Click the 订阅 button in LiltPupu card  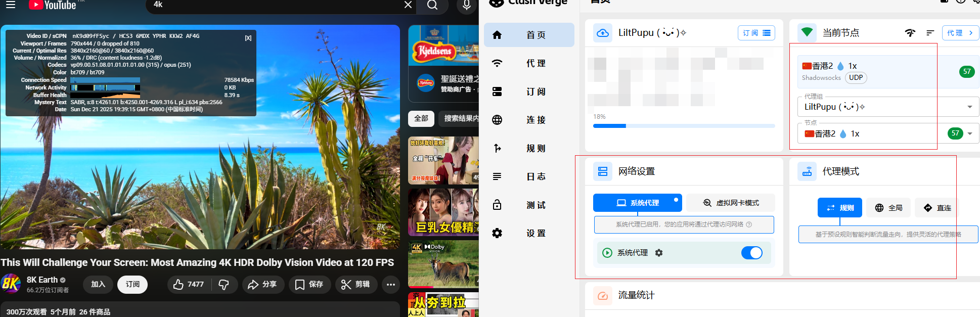pyautogui.click(x=756, y=33)
